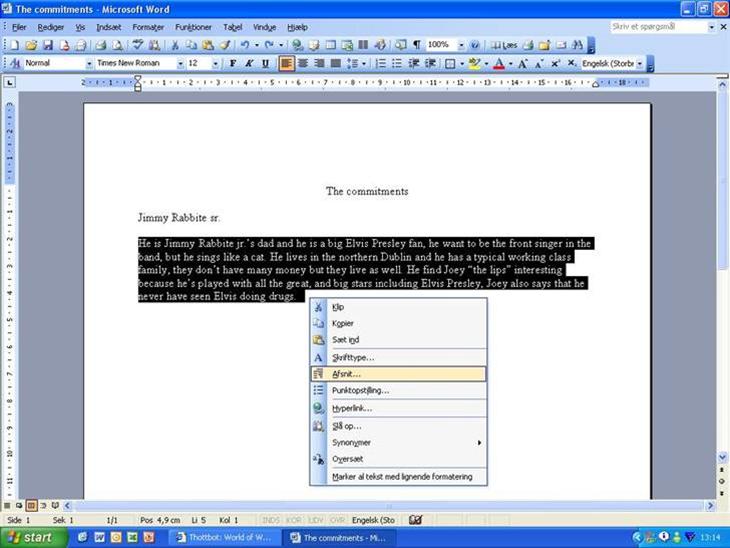This screenshot has width=730, height=548.
Task: Select Hyperlink... from the context menu
Action: pyautogui.click(x=352, y=408)
